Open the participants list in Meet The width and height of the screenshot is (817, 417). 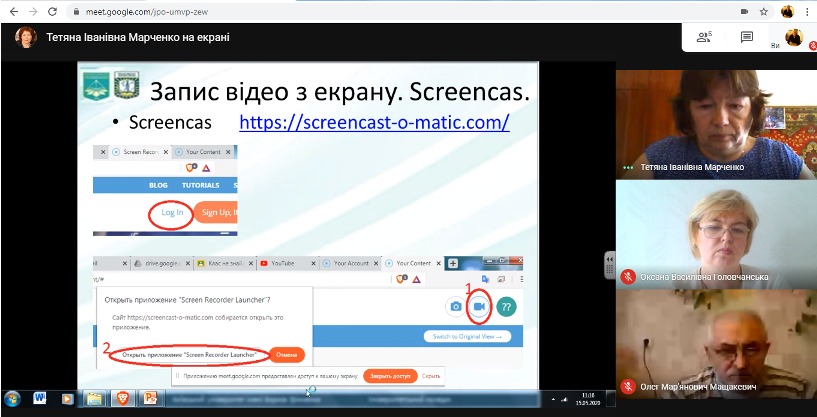click(703, 37)
